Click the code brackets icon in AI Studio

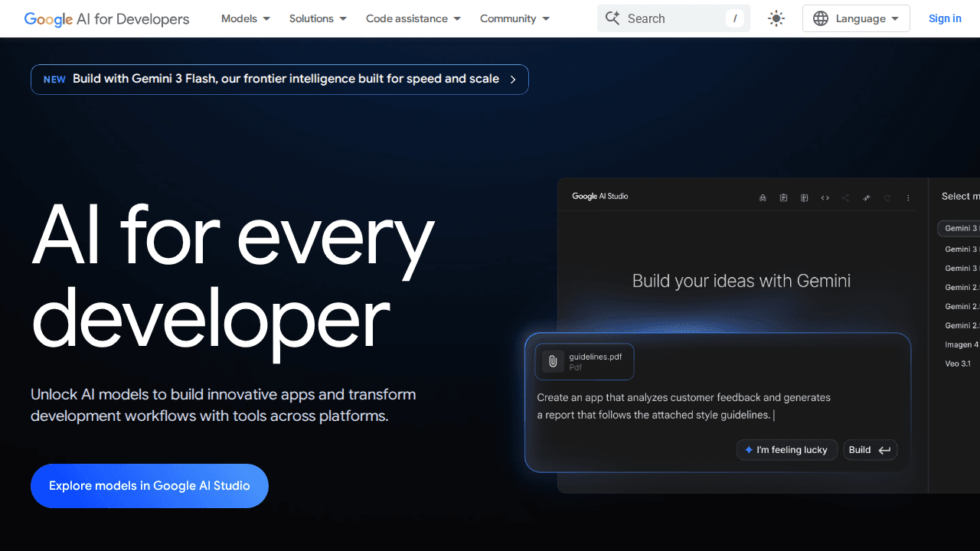coord(825,197)
